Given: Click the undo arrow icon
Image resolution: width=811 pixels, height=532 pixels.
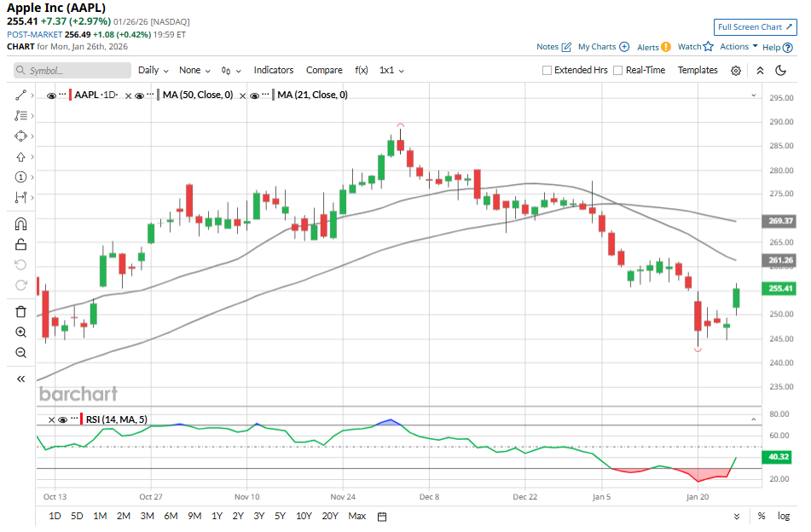Looking at the screenshot, I should click(x=20, y=264).
